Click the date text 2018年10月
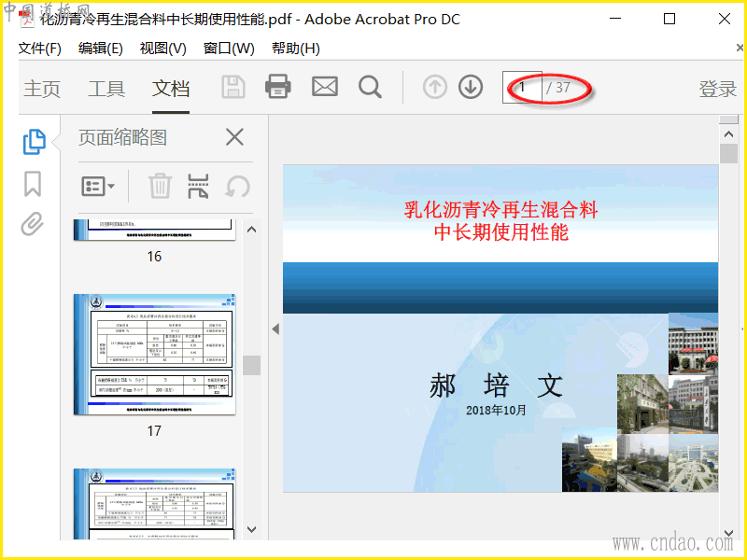The width and height of the screenshot is (747, 560). pos(496,410)
